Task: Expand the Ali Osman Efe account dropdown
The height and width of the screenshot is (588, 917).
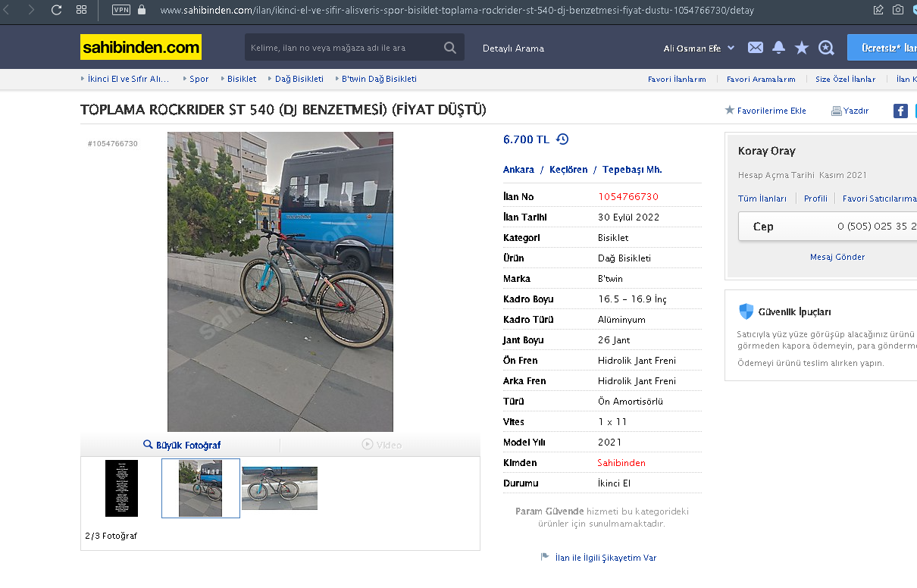Action: point(699,48)
